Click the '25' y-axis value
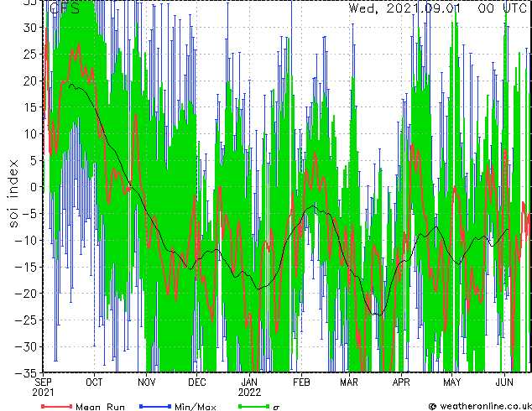The width and height of the screenshot is (532, 411). tap(30, 54)
